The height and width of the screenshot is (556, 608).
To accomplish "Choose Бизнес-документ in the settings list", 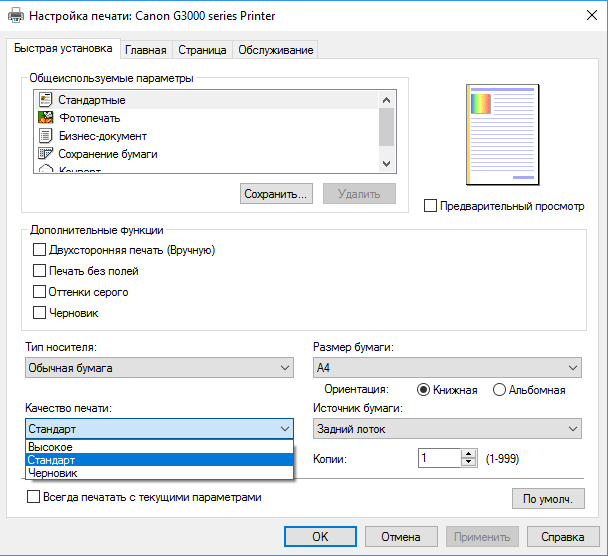I will point(206,136).
